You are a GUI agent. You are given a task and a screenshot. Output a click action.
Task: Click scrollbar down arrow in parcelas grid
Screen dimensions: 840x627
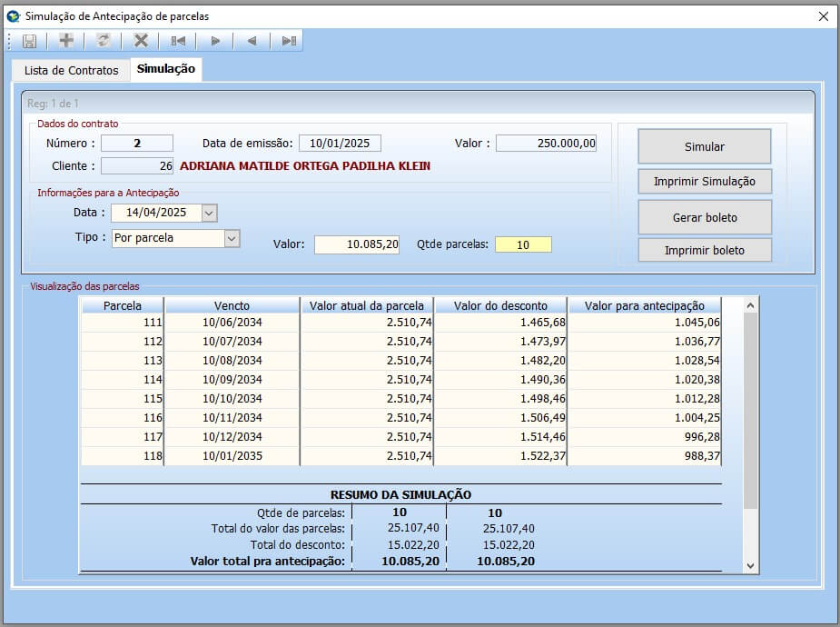click(x=750, y=565)
